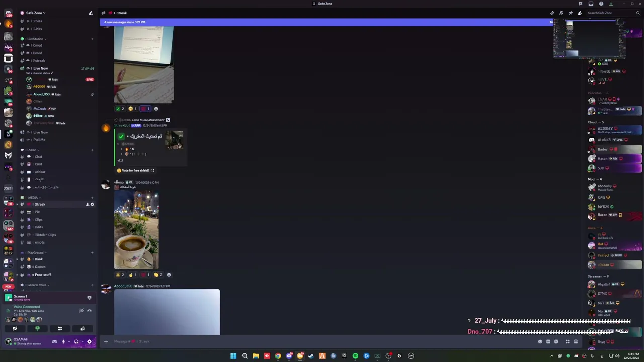Click green share screen button
The image size is (644, 362).
(37, 328)
